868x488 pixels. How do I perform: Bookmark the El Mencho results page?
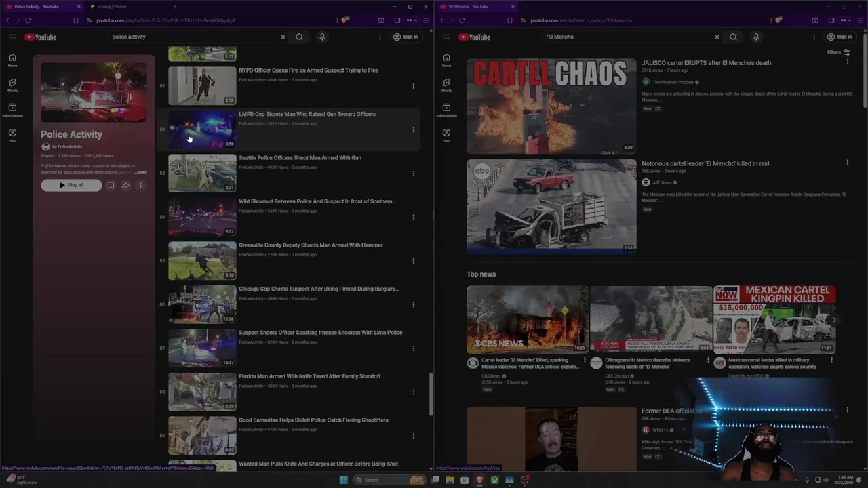click(509, 20)
